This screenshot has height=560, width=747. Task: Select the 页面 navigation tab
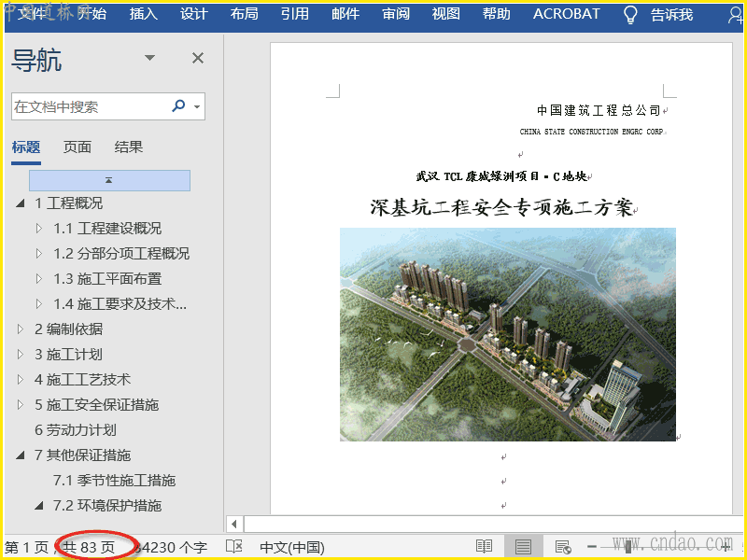click(x=78, y=147)
